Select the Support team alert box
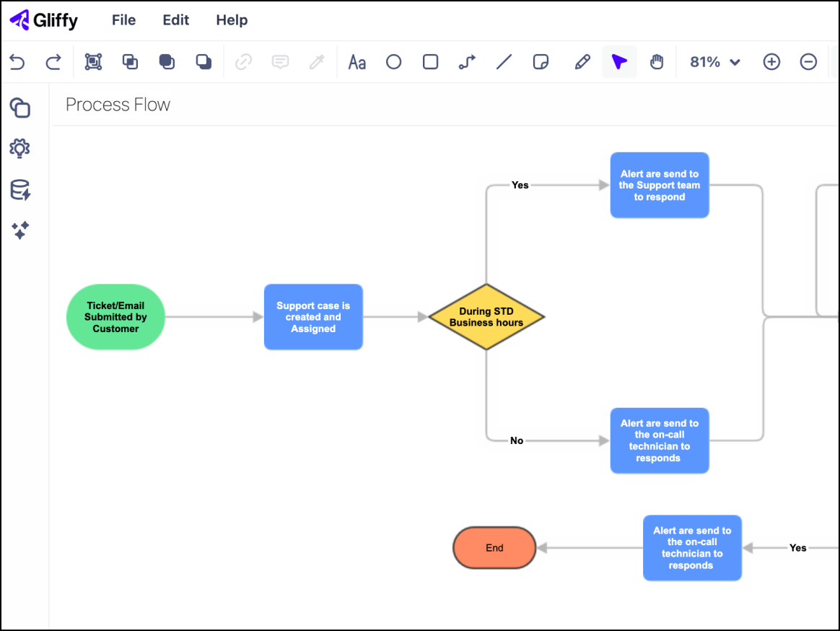This screenshot has height=631, width=840. pyautogui.click(x=660, y=185)
